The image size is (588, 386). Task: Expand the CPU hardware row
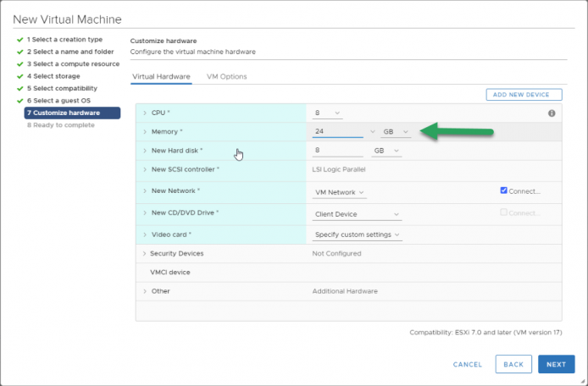coord(145,113)
